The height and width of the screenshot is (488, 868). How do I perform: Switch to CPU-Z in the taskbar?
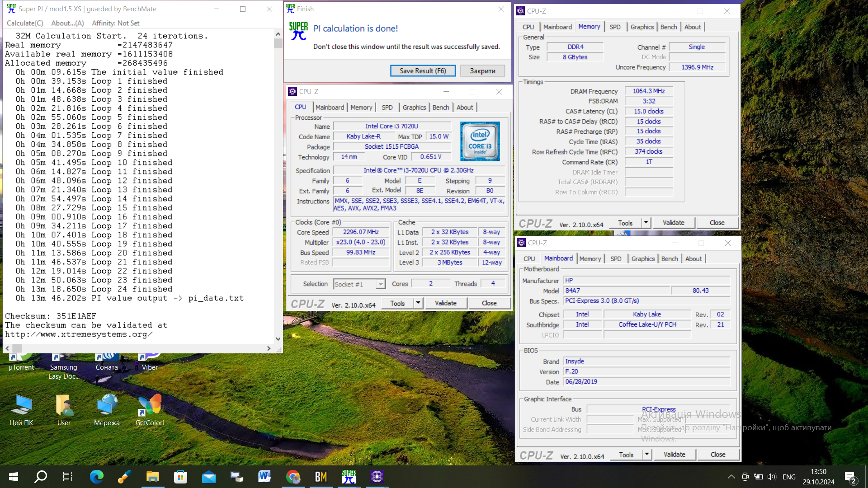point(377,477)
